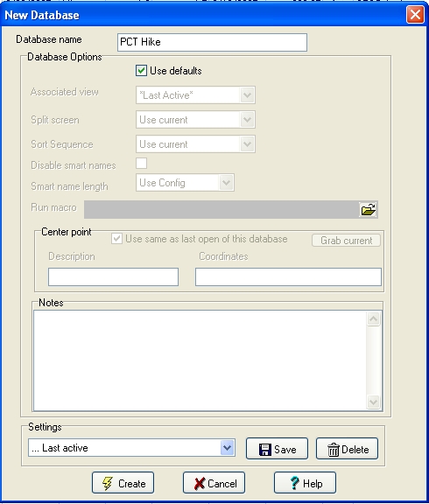Click the Notes scrollbar down arrow
This screenshot has width=429, height=504.
[x=373, y=402]
